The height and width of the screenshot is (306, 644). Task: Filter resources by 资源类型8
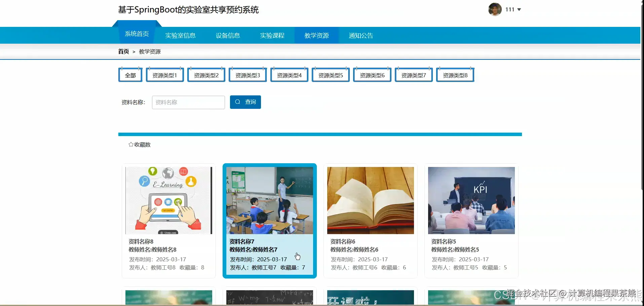click(455, 75)
